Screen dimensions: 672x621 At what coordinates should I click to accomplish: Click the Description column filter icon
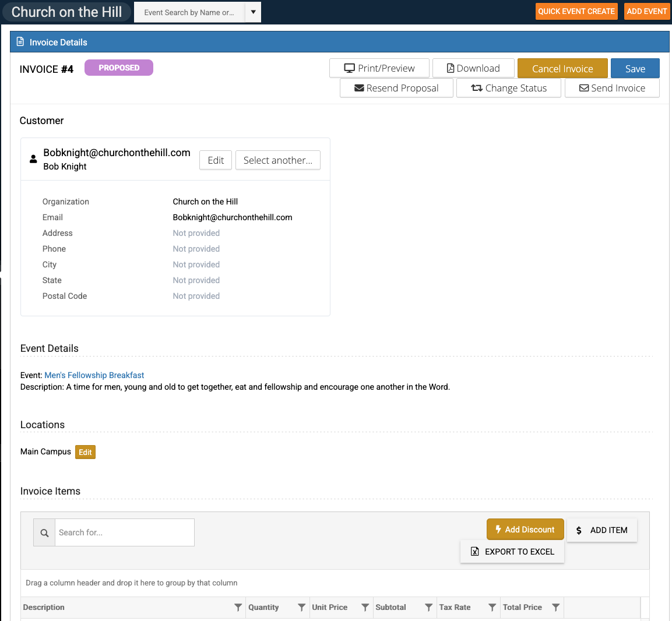tap(238, 608)
